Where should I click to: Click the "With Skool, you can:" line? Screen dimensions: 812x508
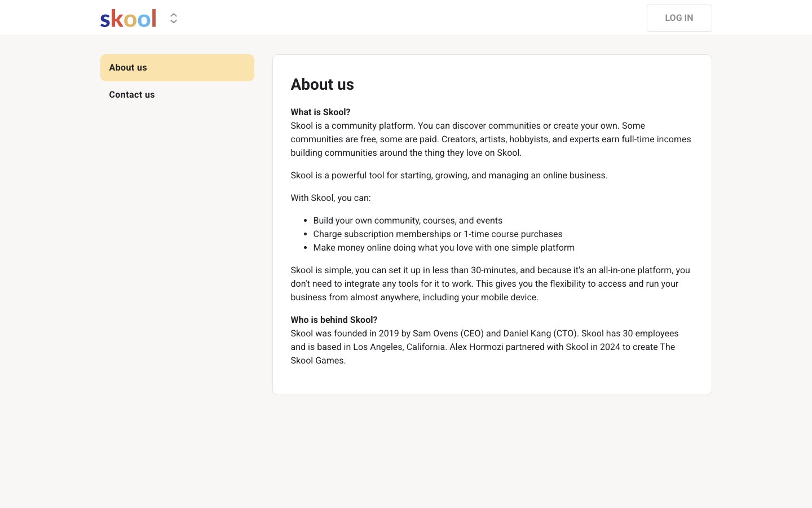[x=330, y=198]
